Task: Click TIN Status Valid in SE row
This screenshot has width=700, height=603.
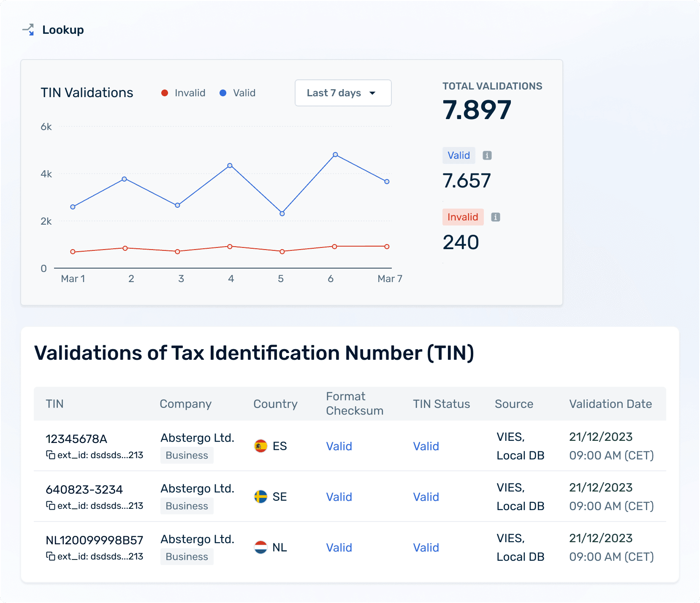Action: tap(426, 497)
